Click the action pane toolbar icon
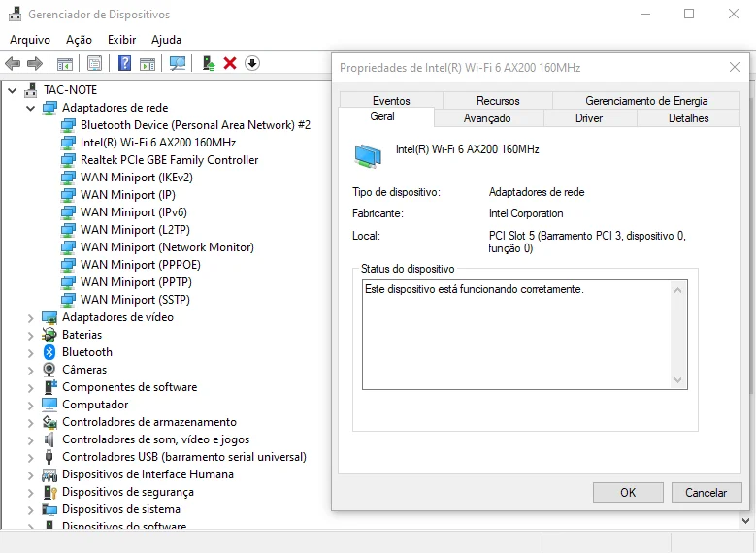Viewport: 756px width, 553px height. click(148, 63)
